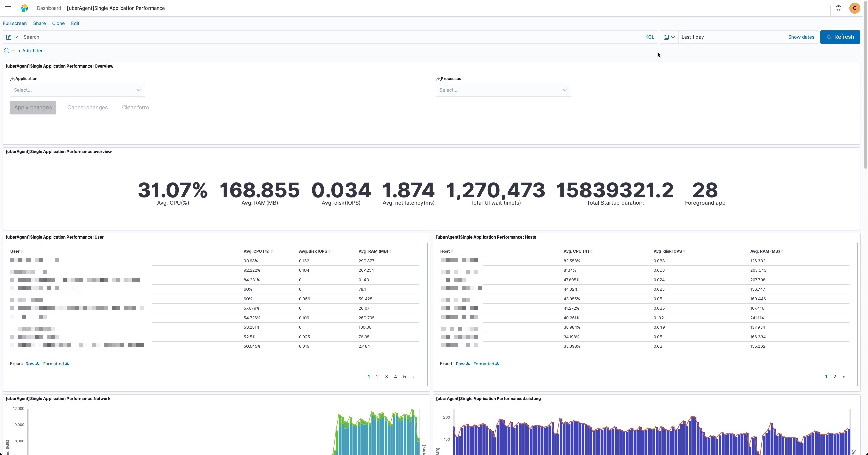This screenshot has height=455, width=868.
Task: Switch query language via KQL button
Action: (x=649, y=37)
